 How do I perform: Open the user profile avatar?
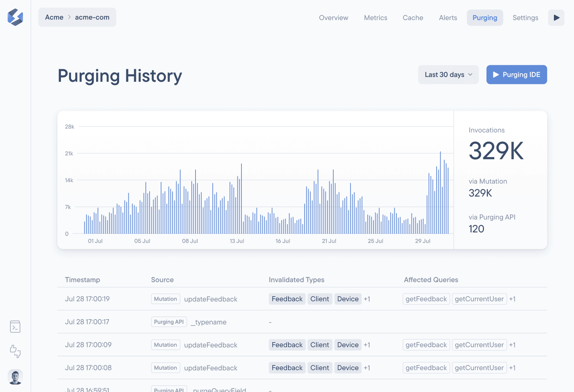pos(15,377)
